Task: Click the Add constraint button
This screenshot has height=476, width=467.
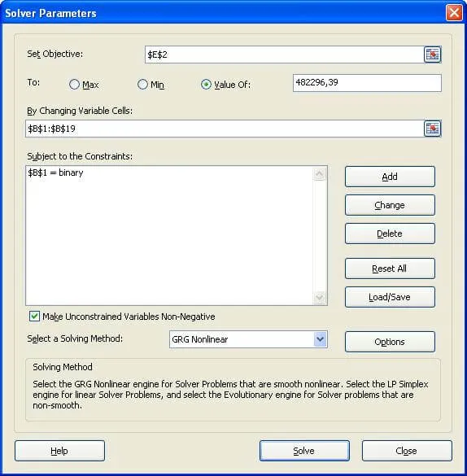Action: (x=390, y=177)
